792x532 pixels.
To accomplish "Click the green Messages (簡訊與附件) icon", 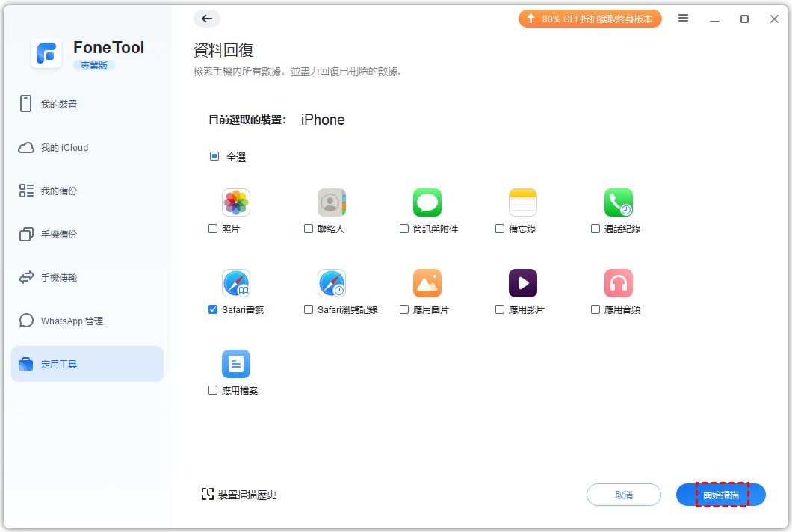I will (427, 202).
